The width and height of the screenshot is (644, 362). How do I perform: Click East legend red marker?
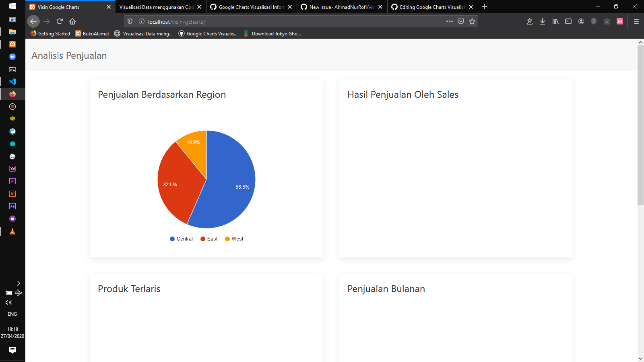point(203,239)
